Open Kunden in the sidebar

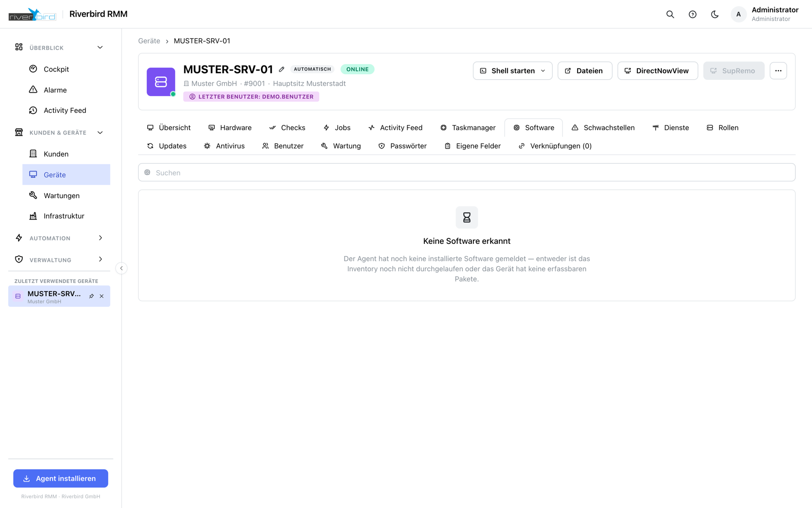[x=66, y=154]
